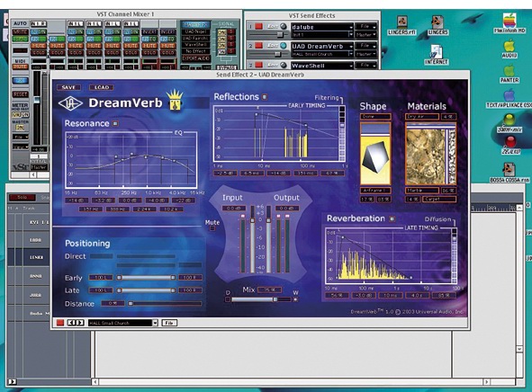Click Edit button for UAD DreamVerb send
This screenshot has width=532, height=392.
273,45
